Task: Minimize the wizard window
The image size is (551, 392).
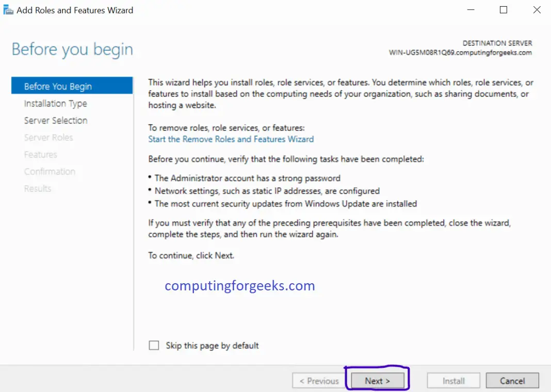Action: point(471,9)
